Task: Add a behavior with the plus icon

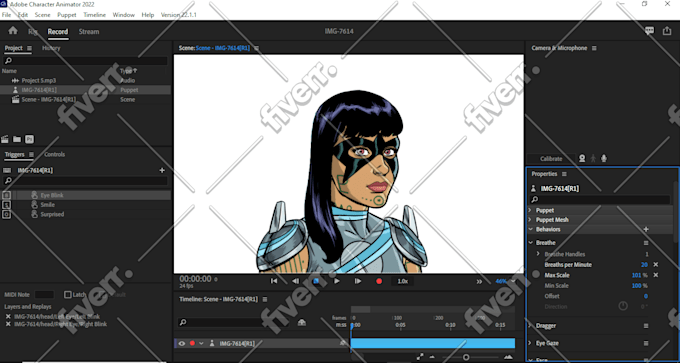Action: [x=646, y=229]
